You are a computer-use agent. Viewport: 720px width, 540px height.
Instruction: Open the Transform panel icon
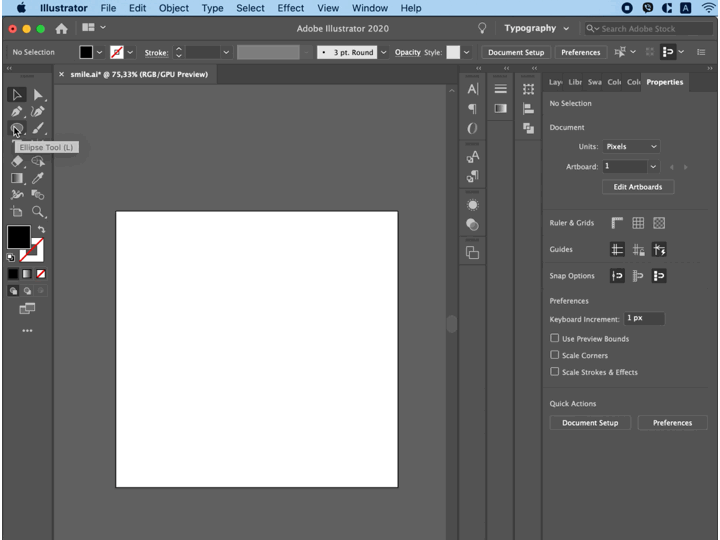529,89
